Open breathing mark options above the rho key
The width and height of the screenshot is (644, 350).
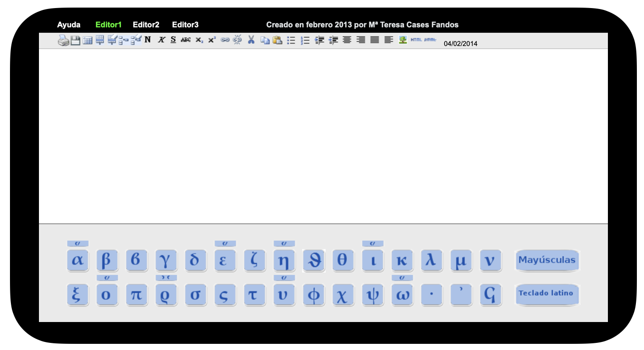[x=166, y=278]
